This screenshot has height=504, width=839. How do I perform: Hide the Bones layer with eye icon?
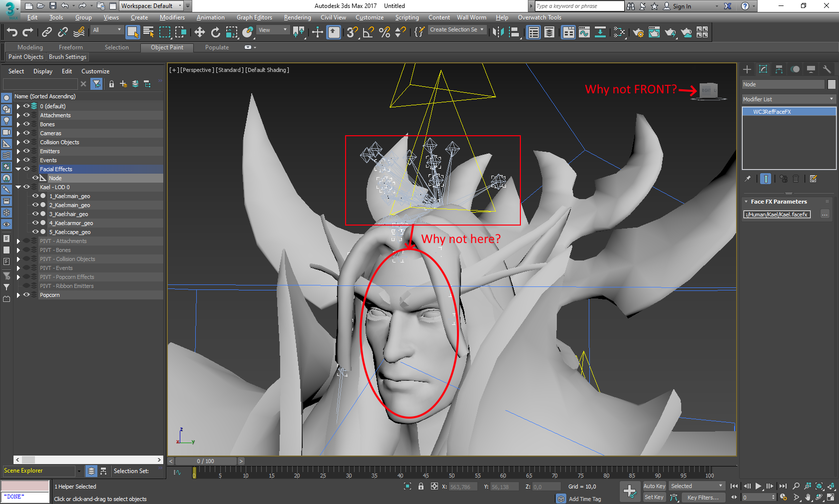click(x=26, y=124)
